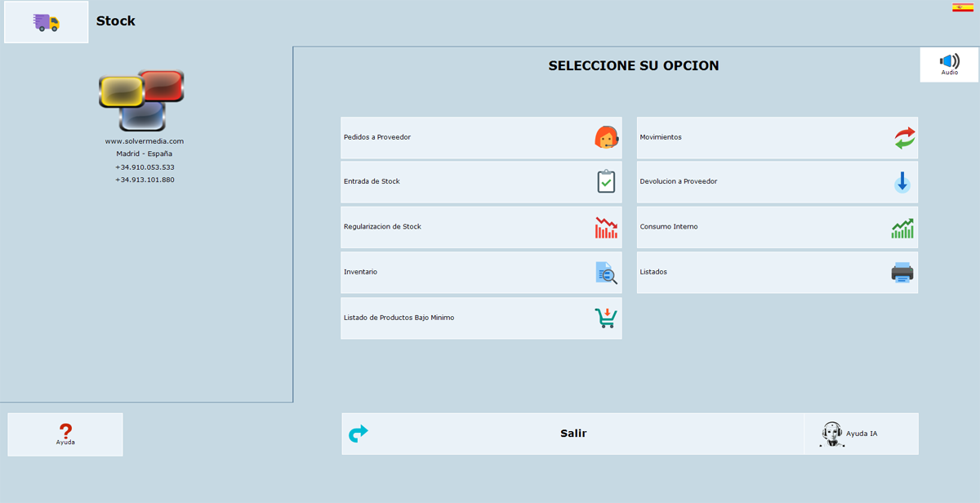Open Pedidos a Proveedor option
This screenshot has width=980, height=503.
coord(481,137)
